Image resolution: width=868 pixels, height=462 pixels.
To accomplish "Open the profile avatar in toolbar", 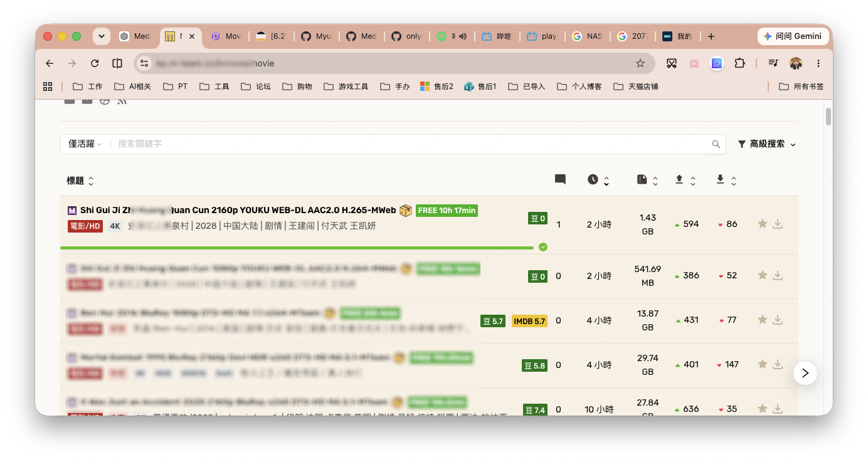I will [796, 63].
